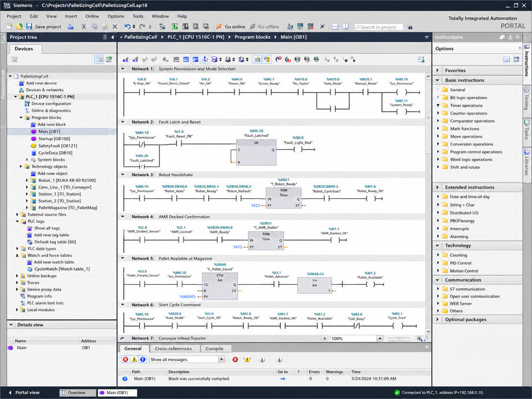Open an existing project using the folder icon
Screen dimensions: 532x399
pos(19,27)
